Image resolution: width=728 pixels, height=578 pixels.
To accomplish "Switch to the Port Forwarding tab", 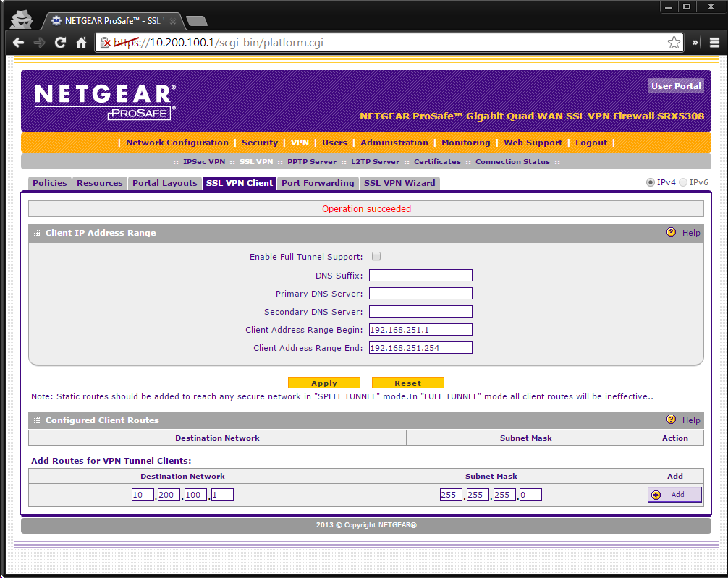I will (x=318, y=183).
